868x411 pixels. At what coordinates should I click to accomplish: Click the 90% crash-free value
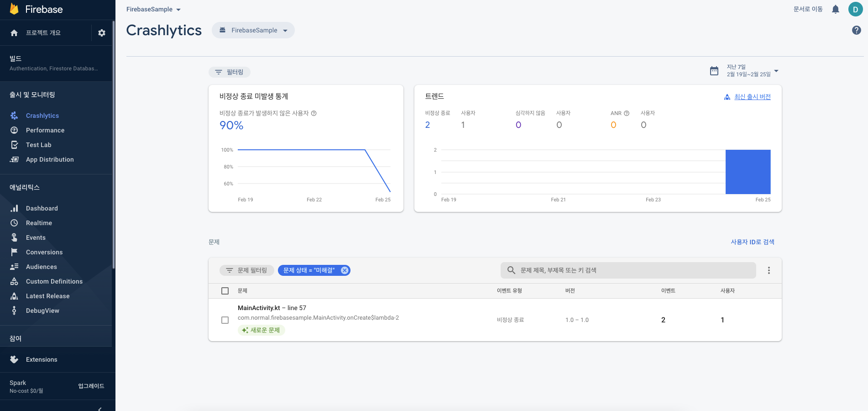click(231, 126)
